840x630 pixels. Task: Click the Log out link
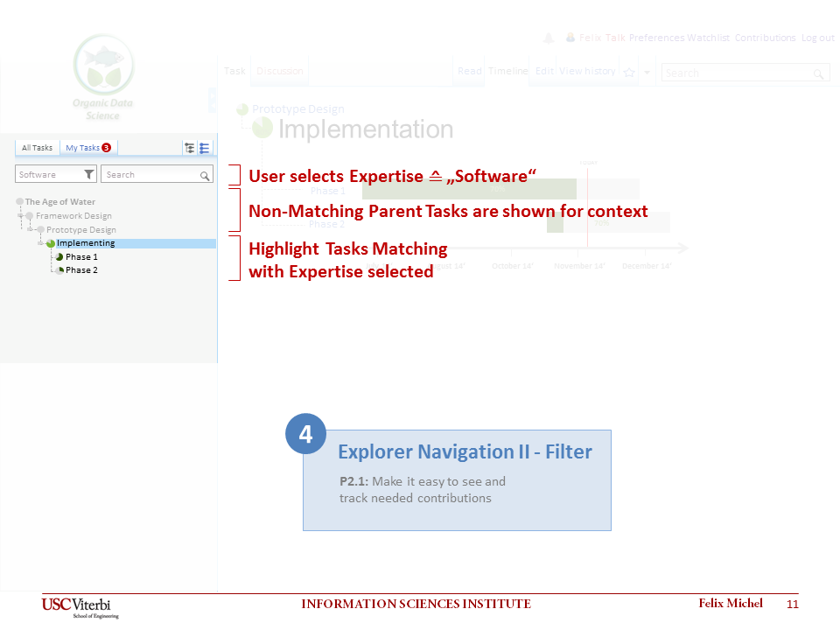[x=817, y=38]
